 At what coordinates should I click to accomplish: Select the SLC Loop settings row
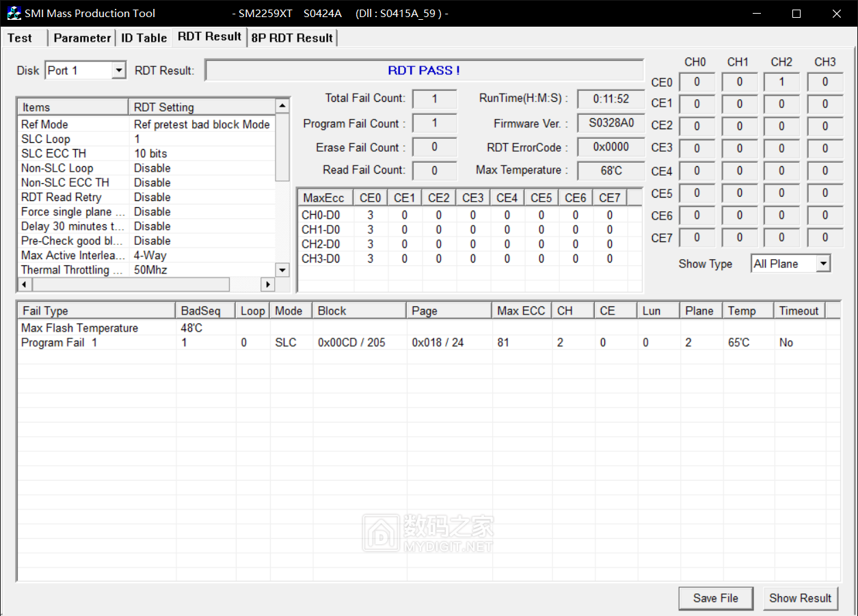point(146,139)
